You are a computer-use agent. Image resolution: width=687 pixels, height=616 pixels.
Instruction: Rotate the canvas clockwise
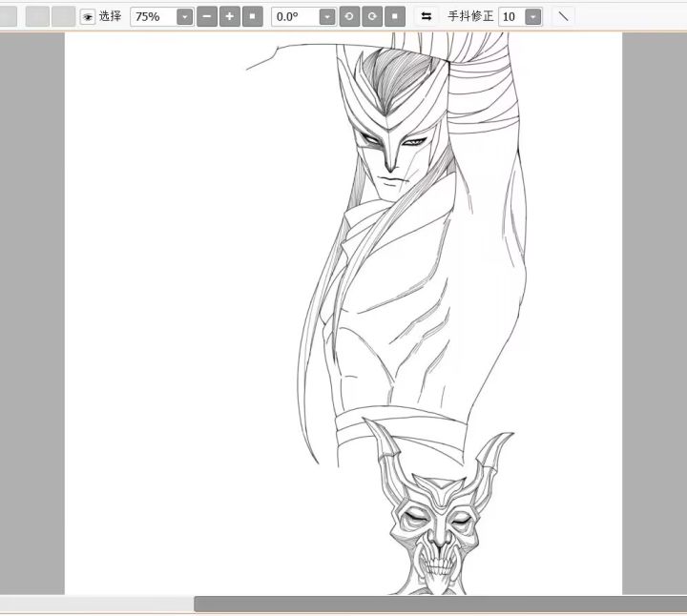click(373, 16)
